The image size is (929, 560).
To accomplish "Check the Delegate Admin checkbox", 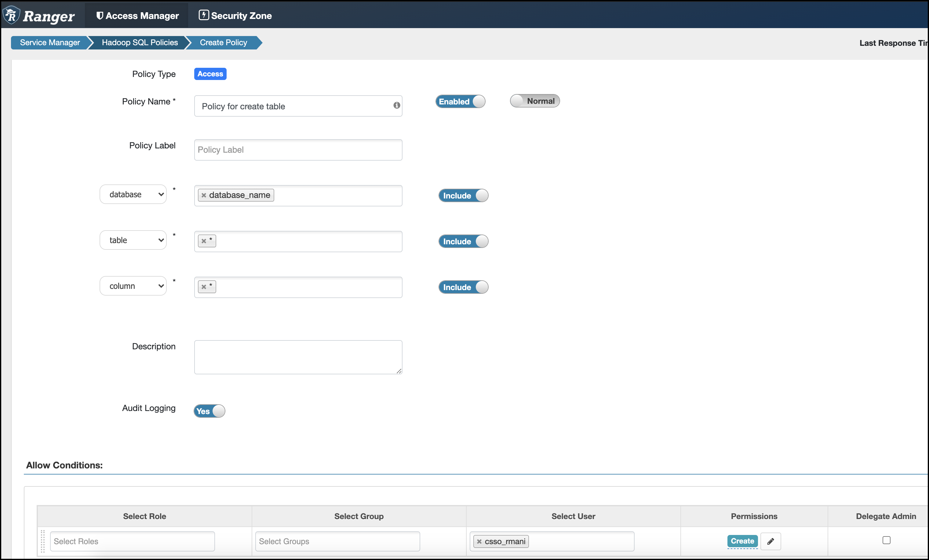I will coord(886,540).
